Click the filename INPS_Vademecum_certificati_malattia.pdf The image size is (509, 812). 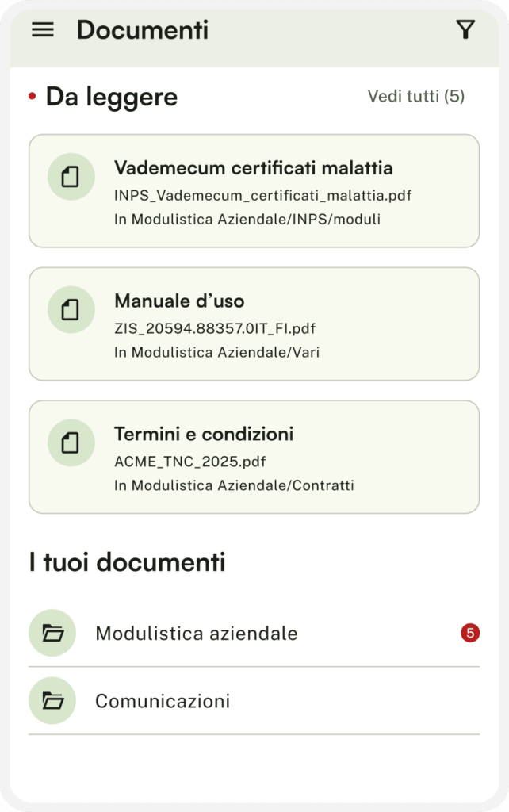263,195
